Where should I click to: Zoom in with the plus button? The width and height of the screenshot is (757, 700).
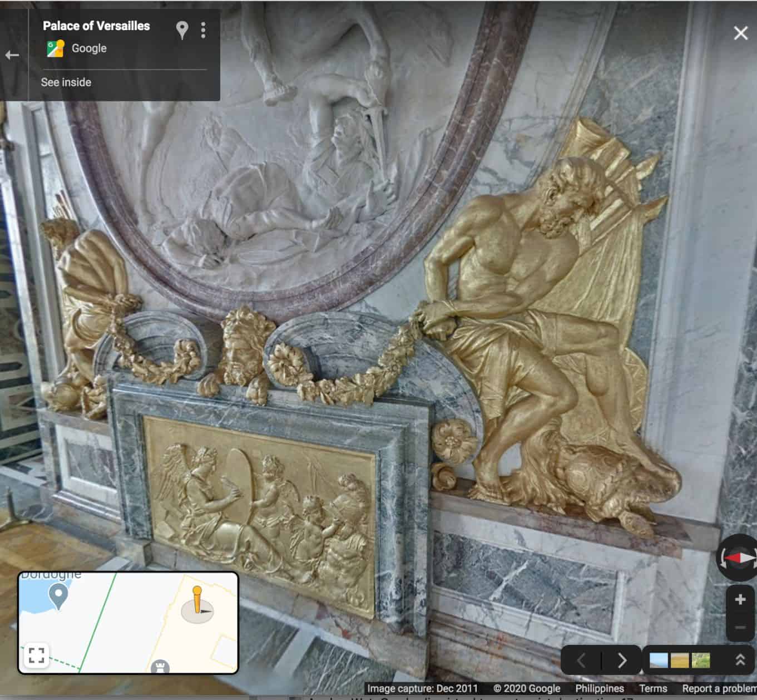pos(740,599)
